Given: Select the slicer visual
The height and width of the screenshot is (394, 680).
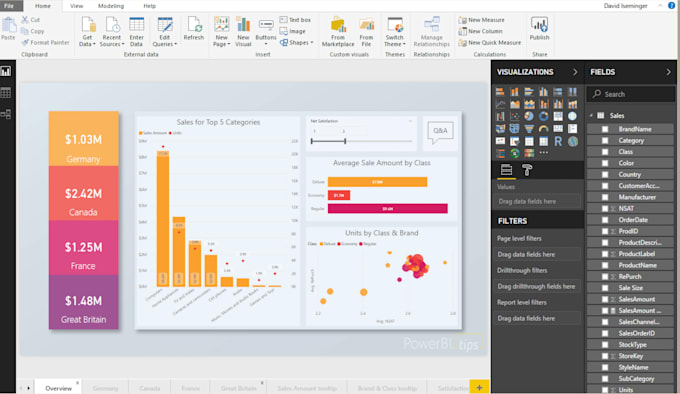Looking at the screenshot, I should [515, 141].
